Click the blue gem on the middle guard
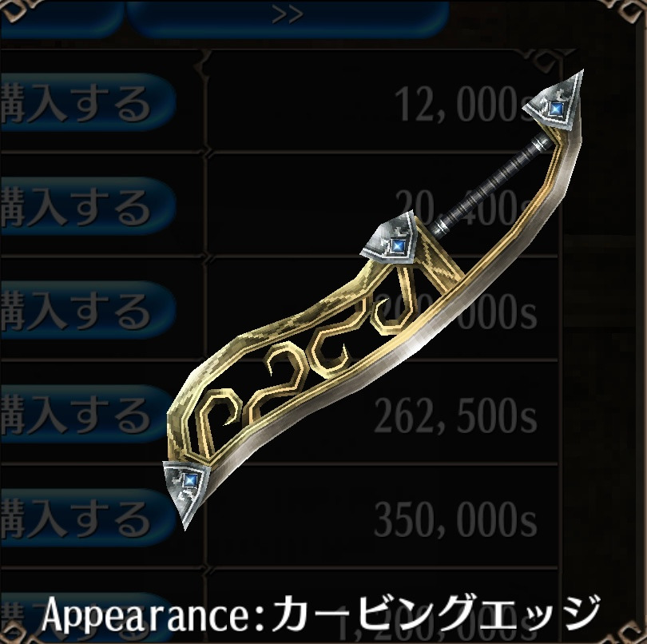The height and width of the screenshot is (644, 647). point(397,245)
